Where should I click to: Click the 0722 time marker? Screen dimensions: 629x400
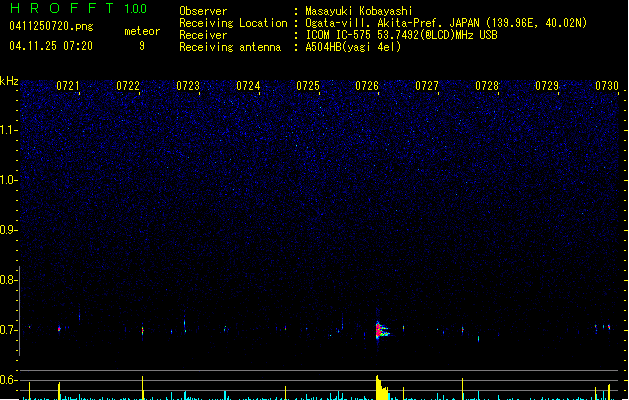pyautogui.click(x=128, y=86)
